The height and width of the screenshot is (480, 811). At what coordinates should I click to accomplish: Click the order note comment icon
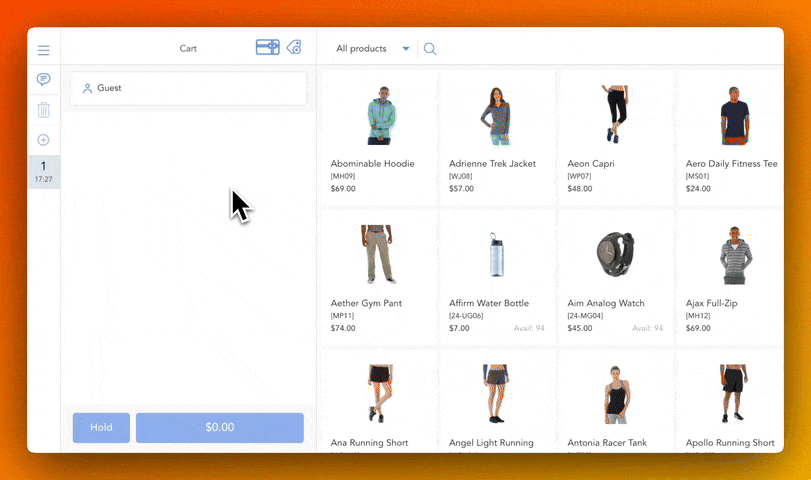click(x=44, y=79)
